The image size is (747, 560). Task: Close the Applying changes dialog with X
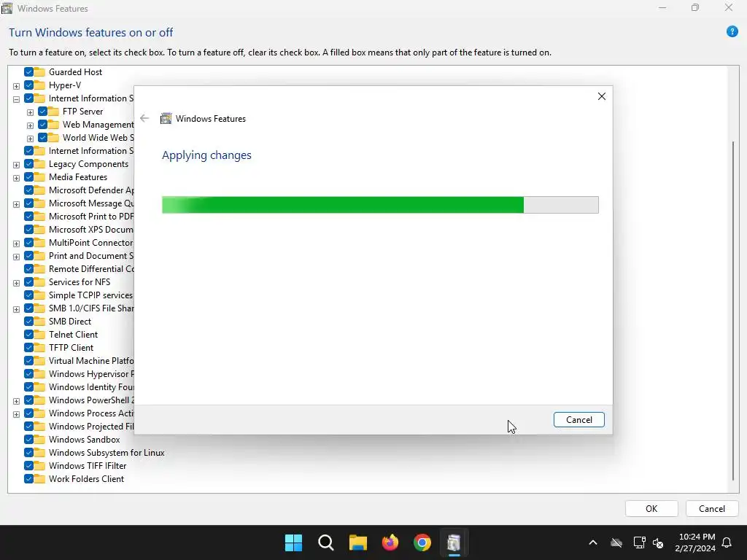602,96
